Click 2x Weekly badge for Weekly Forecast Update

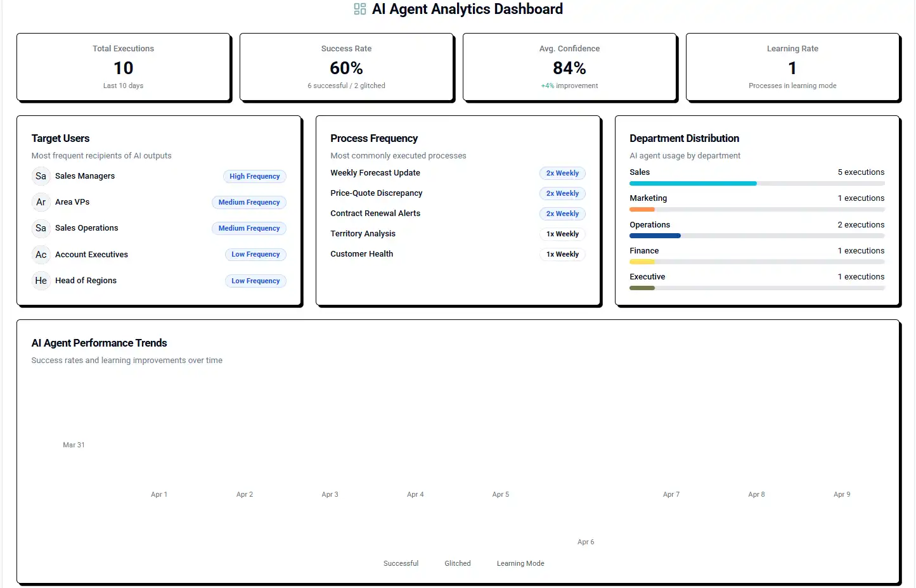562,174
